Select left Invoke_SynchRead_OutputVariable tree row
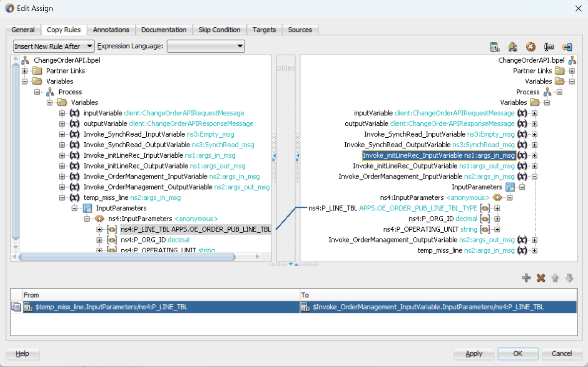588x367 pixels. (x=169, y=145)
